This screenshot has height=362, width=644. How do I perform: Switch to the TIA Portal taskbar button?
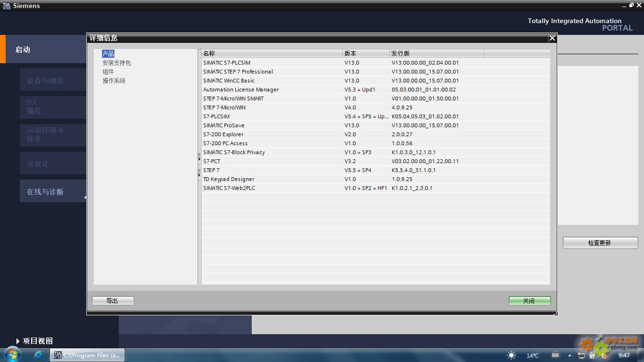[x=87, y=355]
